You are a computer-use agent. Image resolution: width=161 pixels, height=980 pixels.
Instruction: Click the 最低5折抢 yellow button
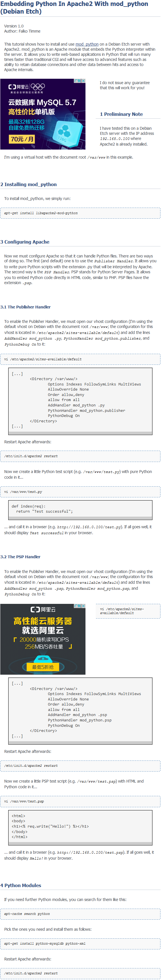(43, 667)
